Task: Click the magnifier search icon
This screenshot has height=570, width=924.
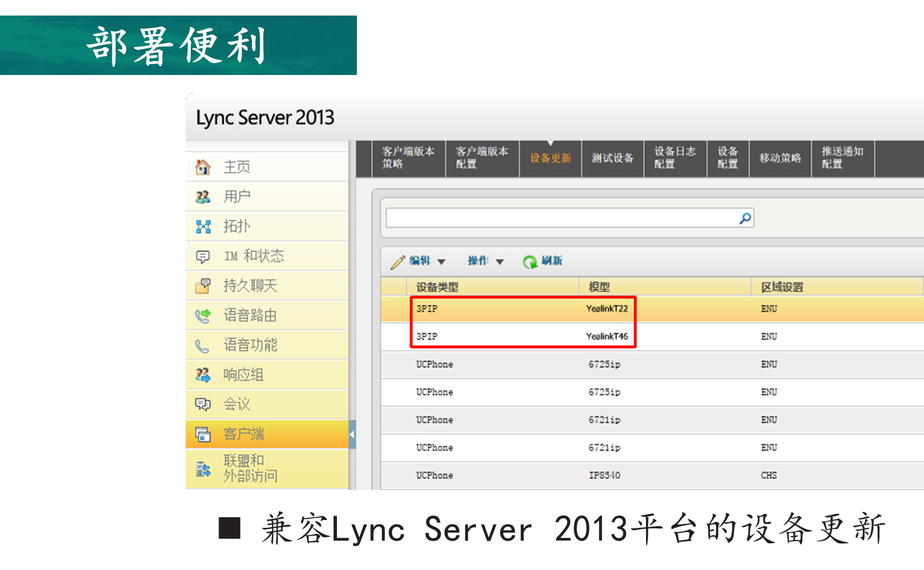Action: [x=745, y=218]
